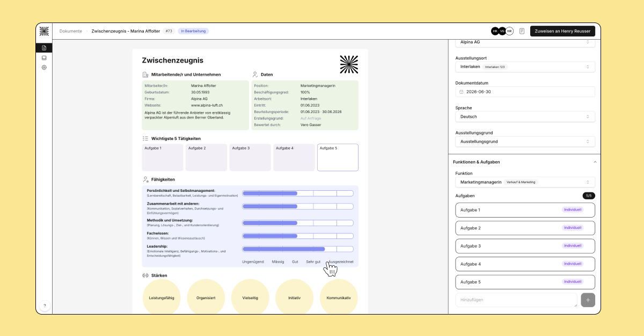Click the Organisiert strength circle
This screenshot has height=336, width=644.
coord(206,298)
